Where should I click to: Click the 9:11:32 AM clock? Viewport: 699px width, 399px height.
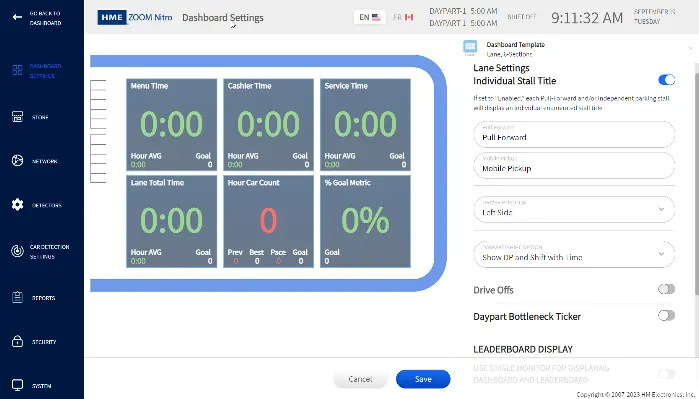click(587, 17)
